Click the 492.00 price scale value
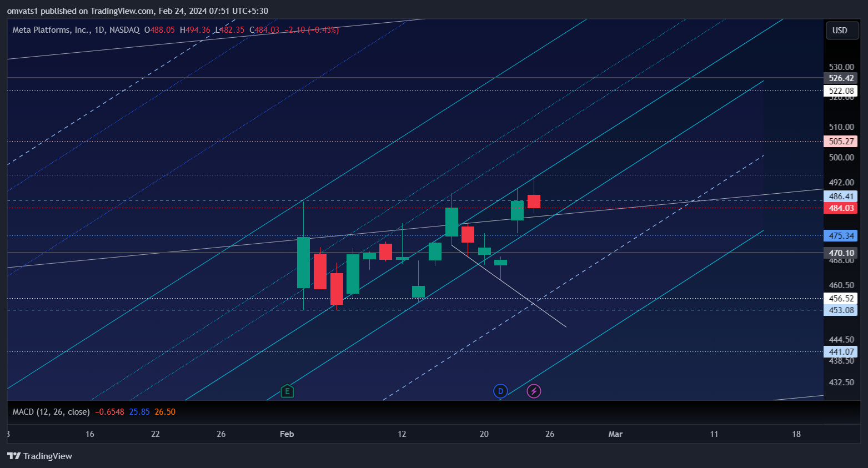The image size is (868, 468). click(841, 183)
